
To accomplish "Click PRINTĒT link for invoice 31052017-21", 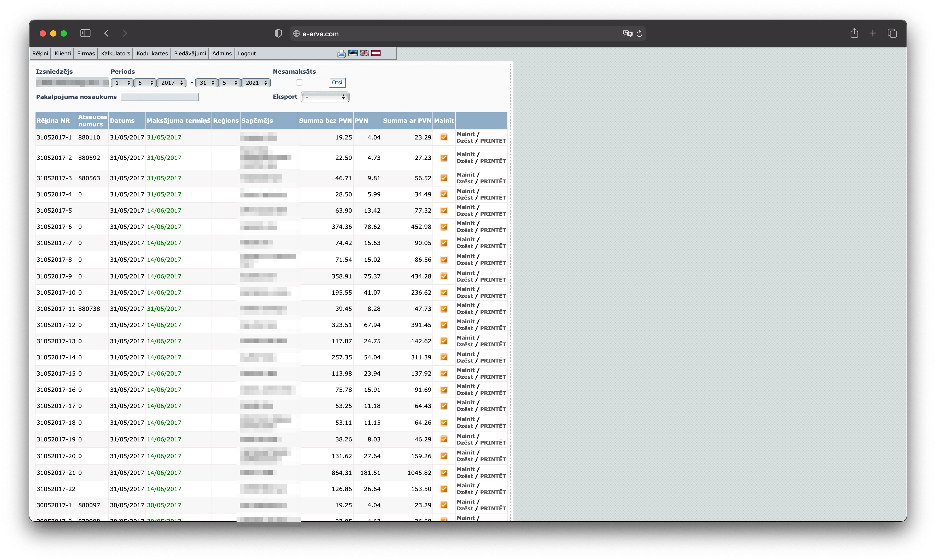I will (x=493, y=476).
